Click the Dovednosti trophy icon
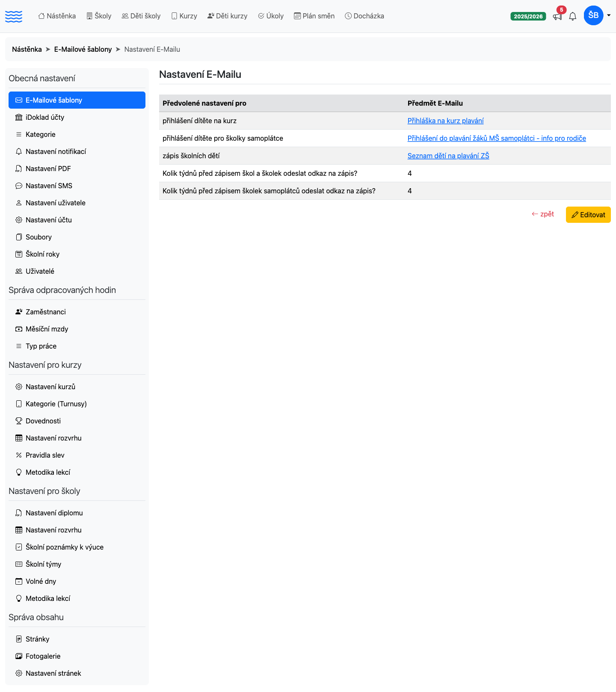The height and width of the screenshot is (692, 616). (x=19, y=421)
